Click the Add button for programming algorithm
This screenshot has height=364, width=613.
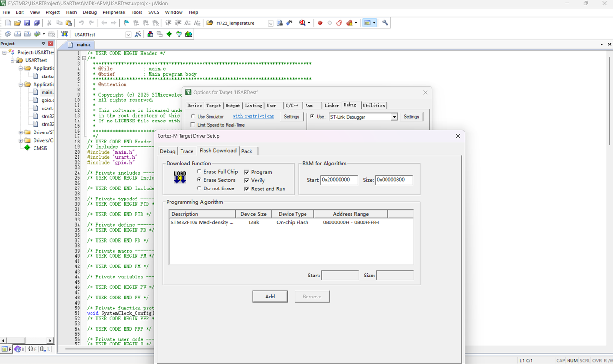pyautogui.click(x=270, y=297)
